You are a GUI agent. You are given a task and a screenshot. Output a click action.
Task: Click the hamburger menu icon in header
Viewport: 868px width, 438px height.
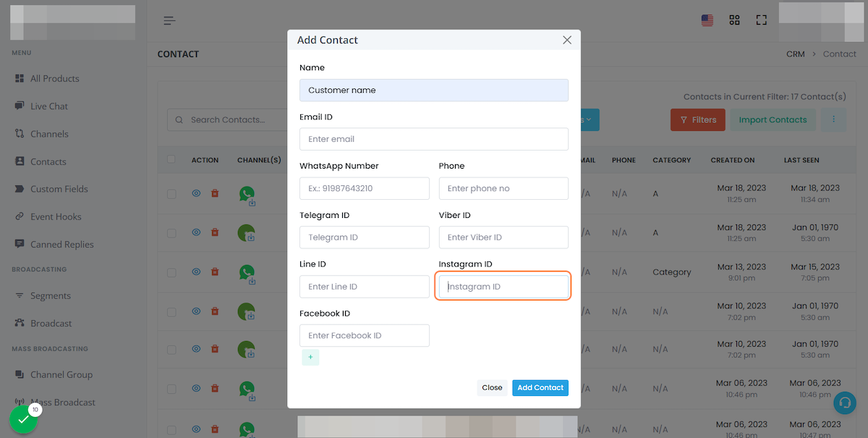[x=170, y=20]
